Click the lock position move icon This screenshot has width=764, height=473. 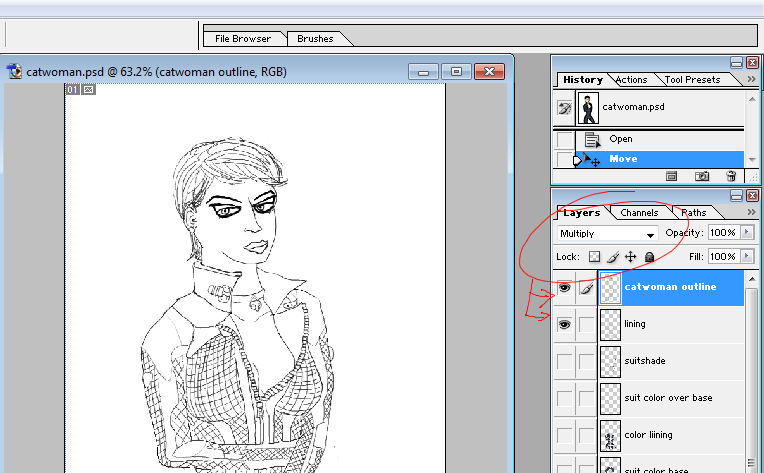[630, 257]
